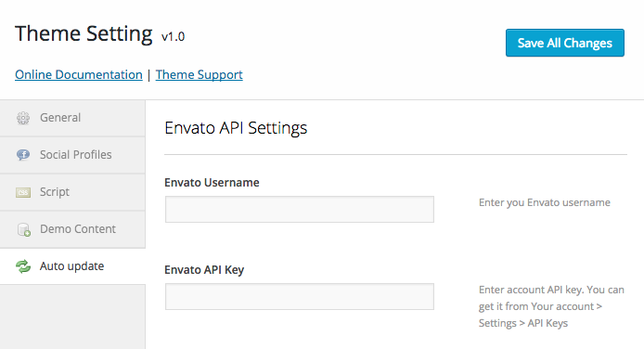The image size is (644, 349).
Task: Select the Auto update tab label
Action: pos(71,266)
